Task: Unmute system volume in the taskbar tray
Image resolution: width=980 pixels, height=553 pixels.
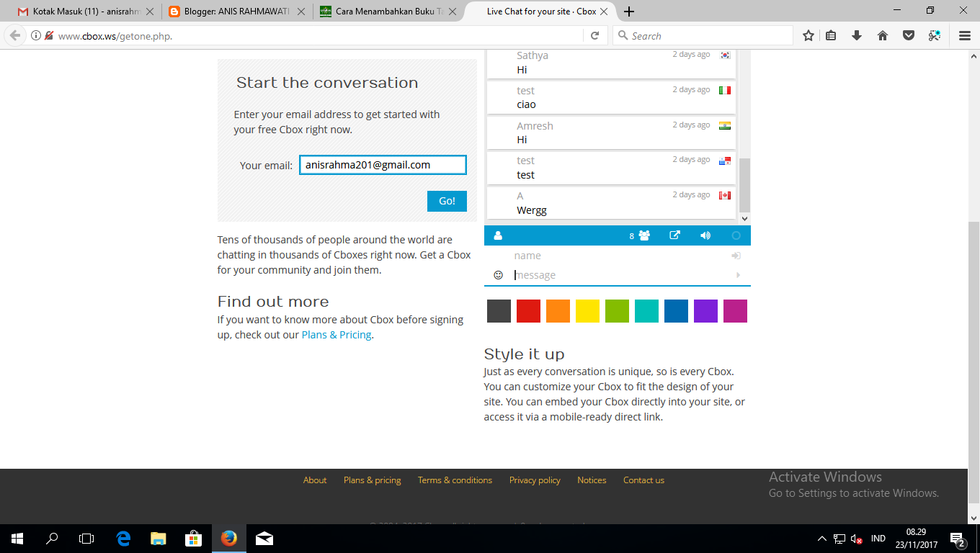Action: (855, 538)
